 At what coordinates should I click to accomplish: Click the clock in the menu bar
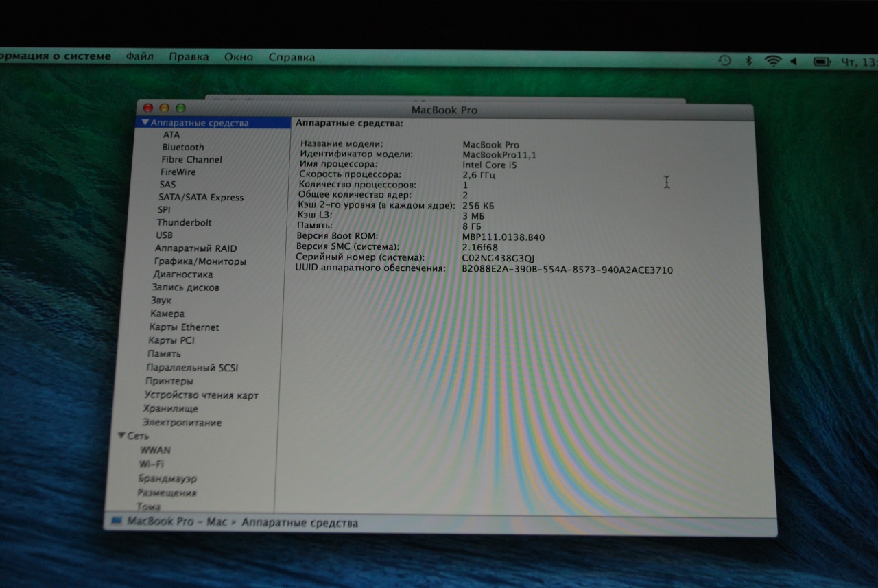click(x=858, y=62)
